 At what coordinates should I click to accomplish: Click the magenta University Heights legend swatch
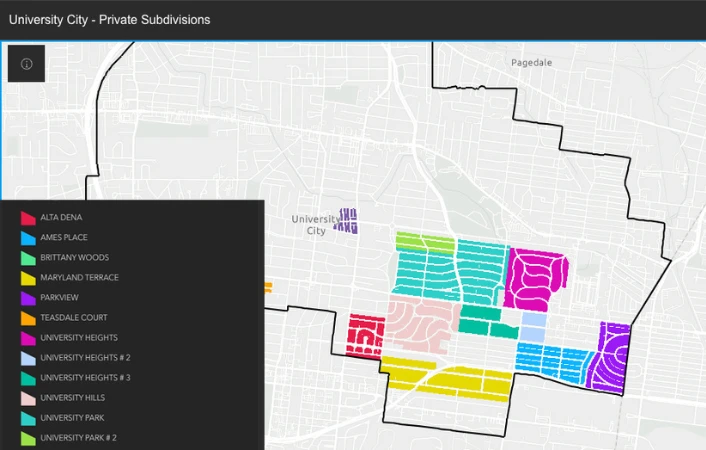click(x=28, y=338)
